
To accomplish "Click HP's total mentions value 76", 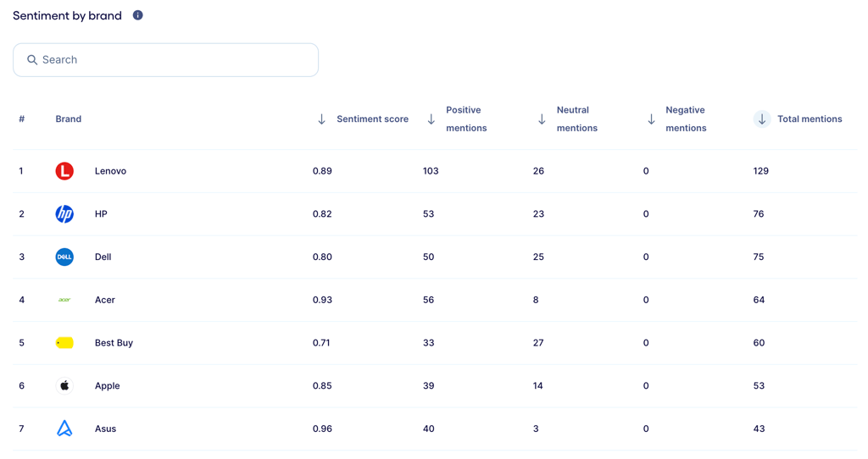I will pyautogui.click(x=759, y=214).
